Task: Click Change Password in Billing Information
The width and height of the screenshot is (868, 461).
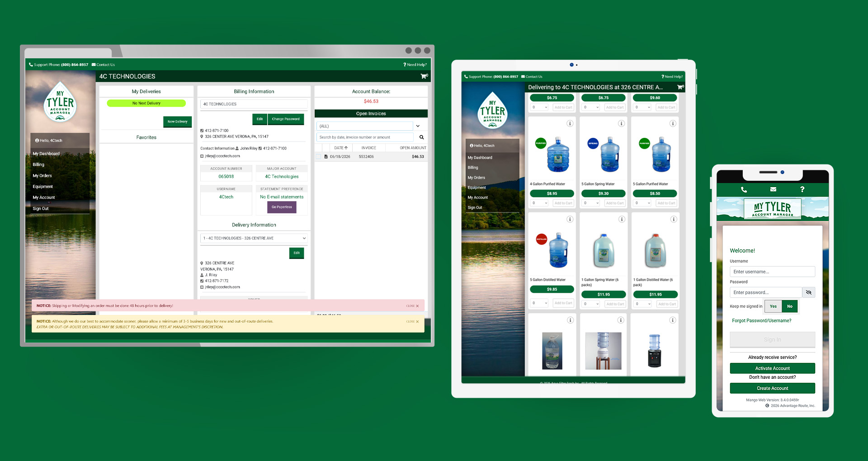Action: [286, 119]
